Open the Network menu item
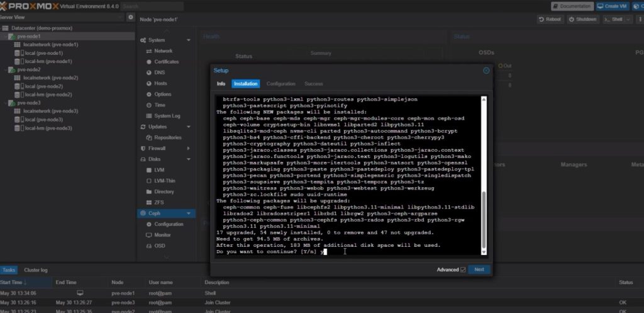The image size is (644, 313). [x=163, y=51]
